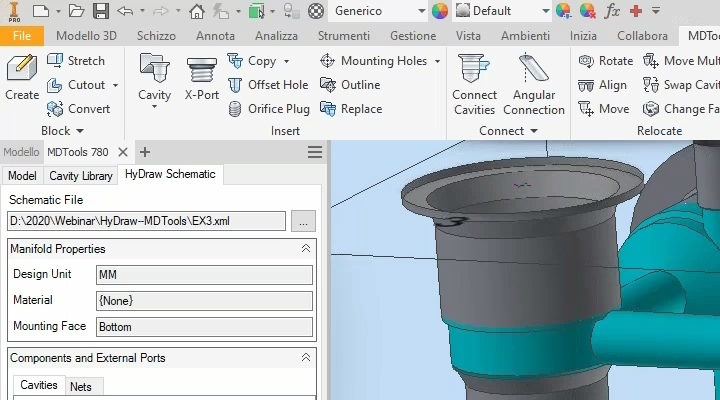This screenshot has height=400, width=720.
Task: Click the Change Face tool
Action: click(x=681, y=109)
